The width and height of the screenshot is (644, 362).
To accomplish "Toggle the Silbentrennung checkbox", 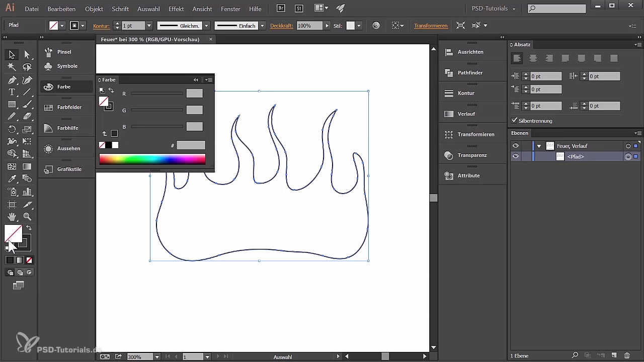I will pos(514,121).
